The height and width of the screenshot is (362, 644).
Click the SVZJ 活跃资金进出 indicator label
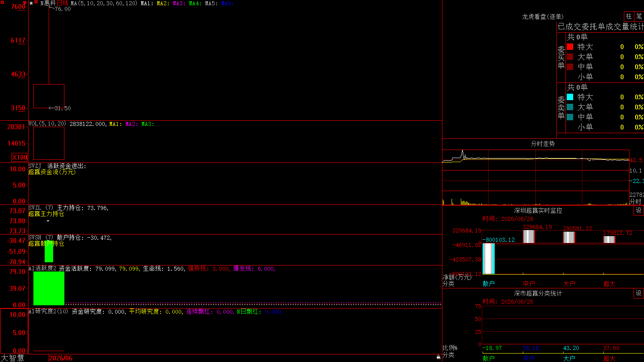click(57, 166)
